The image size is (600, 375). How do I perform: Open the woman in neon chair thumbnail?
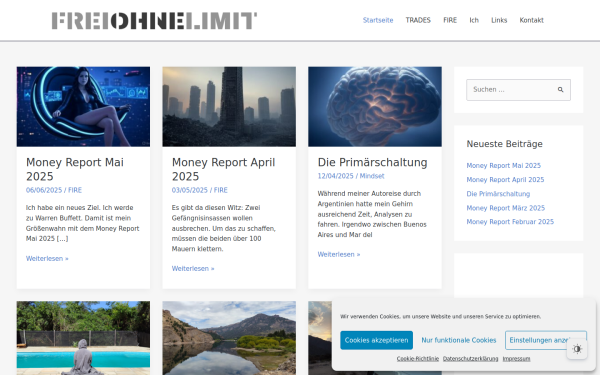click(x=83, y=107)
